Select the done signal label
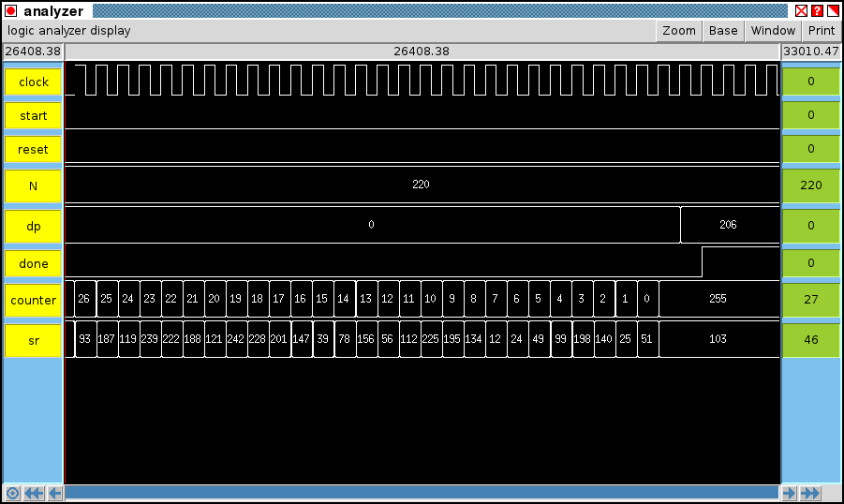Screen dimensions: 844x504 (x=34, y=264)
